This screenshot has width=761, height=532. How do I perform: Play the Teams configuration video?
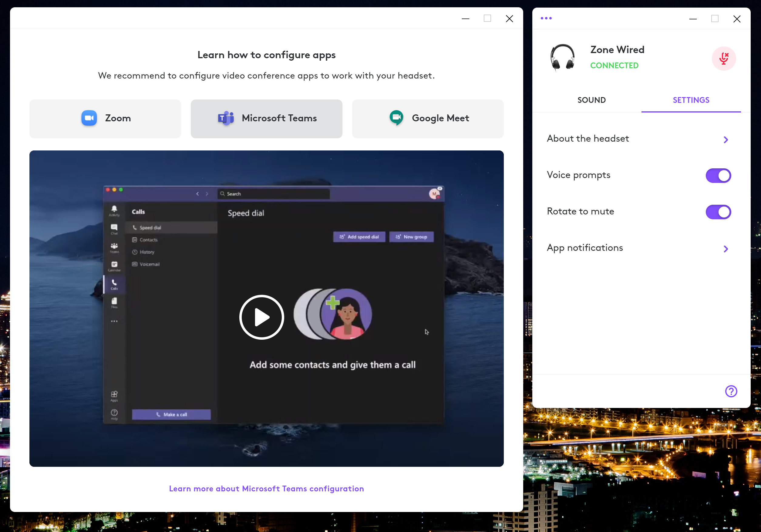pos(261,317)
